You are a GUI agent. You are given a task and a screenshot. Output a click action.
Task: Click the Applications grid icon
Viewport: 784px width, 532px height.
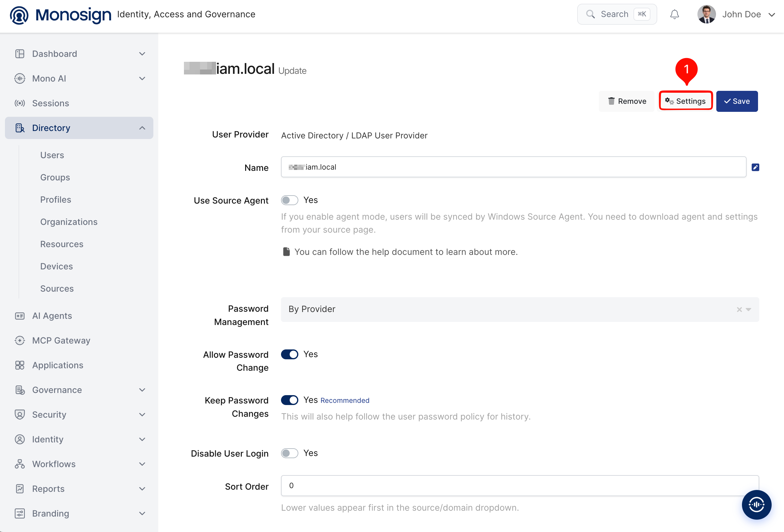click(20, 365)
